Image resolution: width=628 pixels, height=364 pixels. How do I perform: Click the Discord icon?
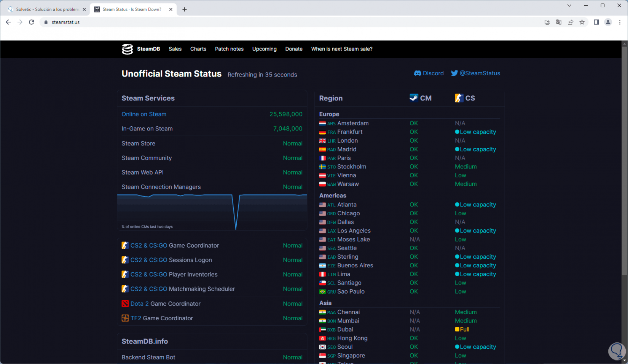click(418, 73)
